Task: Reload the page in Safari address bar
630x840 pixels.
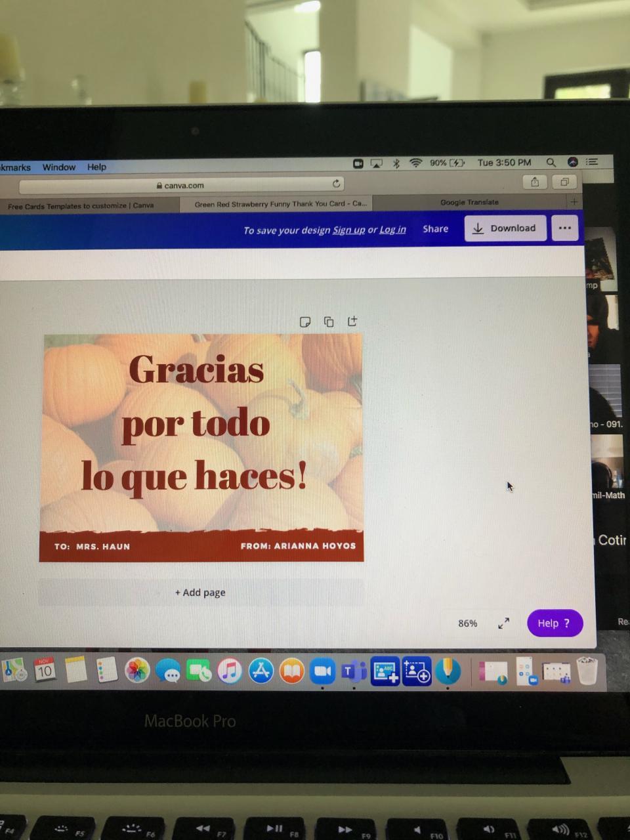Action: click(336, 184)
